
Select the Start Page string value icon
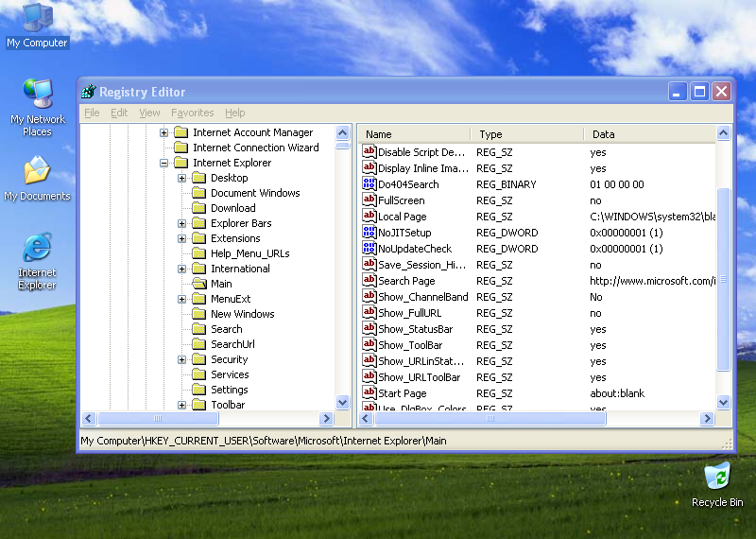369,393
